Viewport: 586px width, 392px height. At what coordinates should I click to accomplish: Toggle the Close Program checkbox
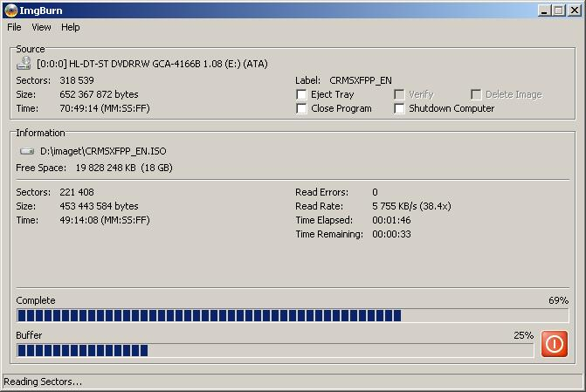301,108
